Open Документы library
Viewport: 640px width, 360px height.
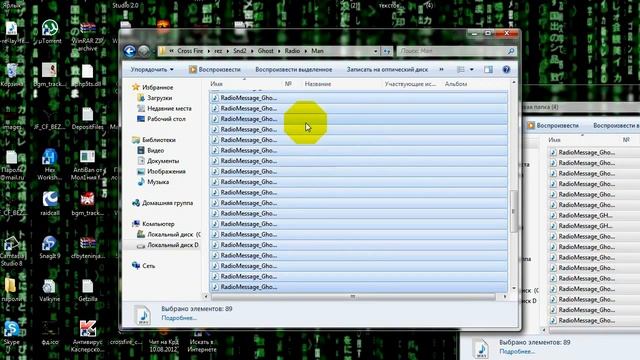(x=163, y=161)
